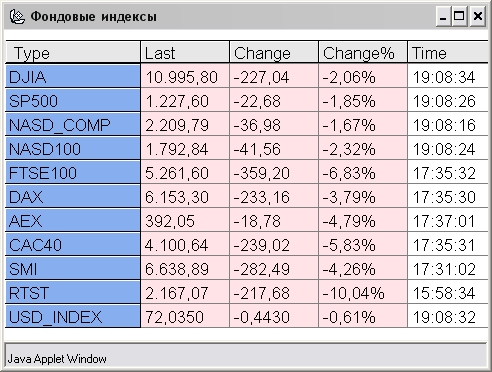Select the USD_INDEX cell

[73, 317]
